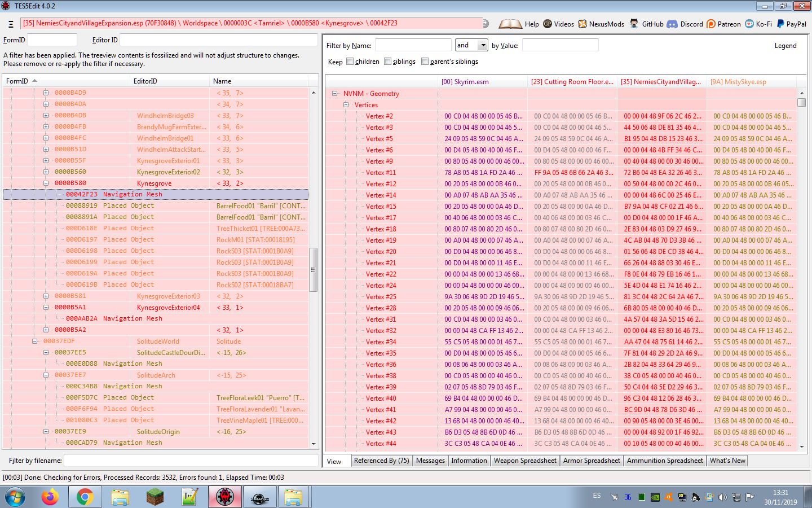Enable the Keep parent's siblings checkbox
Viewport: 812px width, 508px height.
425,62
